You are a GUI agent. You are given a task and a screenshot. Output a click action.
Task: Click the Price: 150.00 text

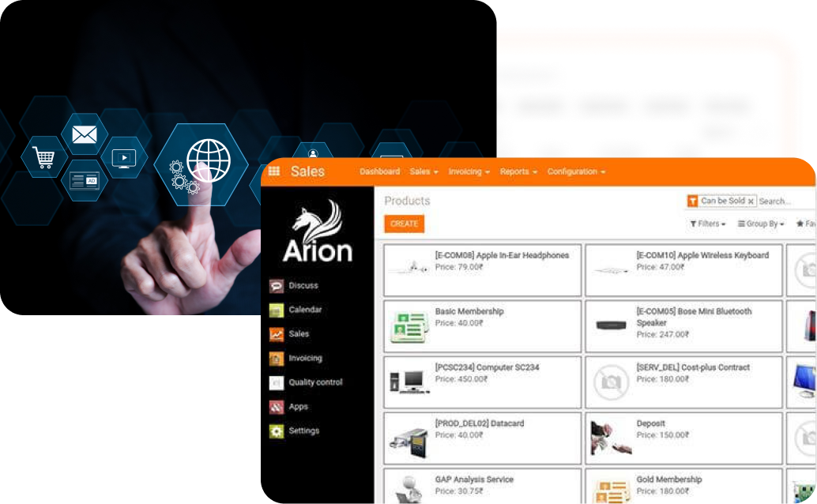point(662,434)
